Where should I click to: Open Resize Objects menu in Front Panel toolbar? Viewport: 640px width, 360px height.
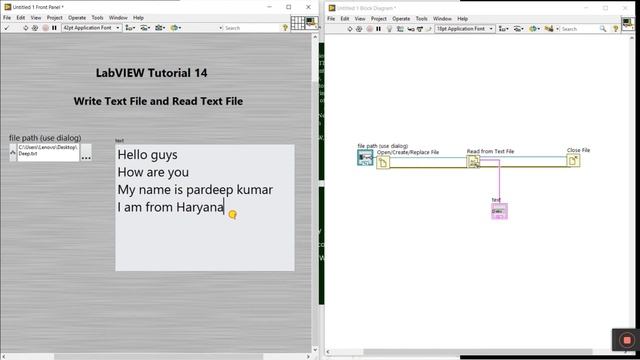(x=160, y=28)
